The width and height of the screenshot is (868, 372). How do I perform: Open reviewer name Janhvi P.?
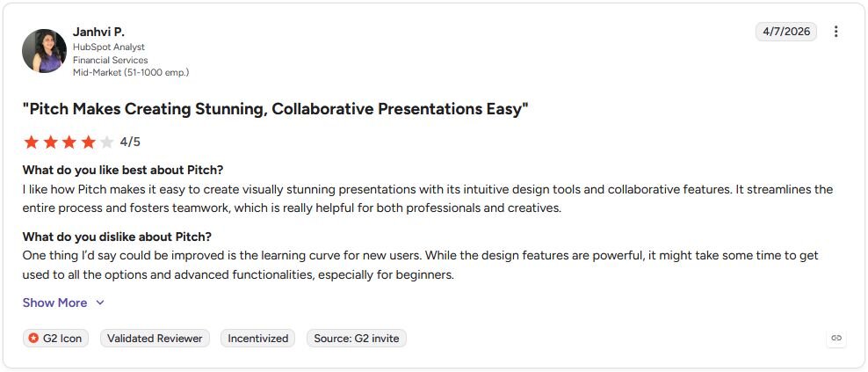[x=98, y=33]
